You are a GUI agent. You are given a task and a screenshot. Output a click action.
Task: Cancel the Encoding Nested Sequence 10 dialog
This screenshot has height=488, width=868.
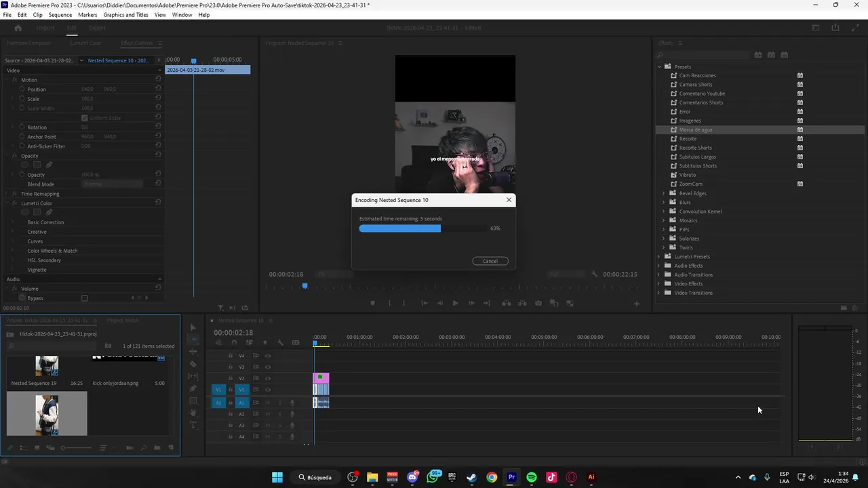[490, 261]
